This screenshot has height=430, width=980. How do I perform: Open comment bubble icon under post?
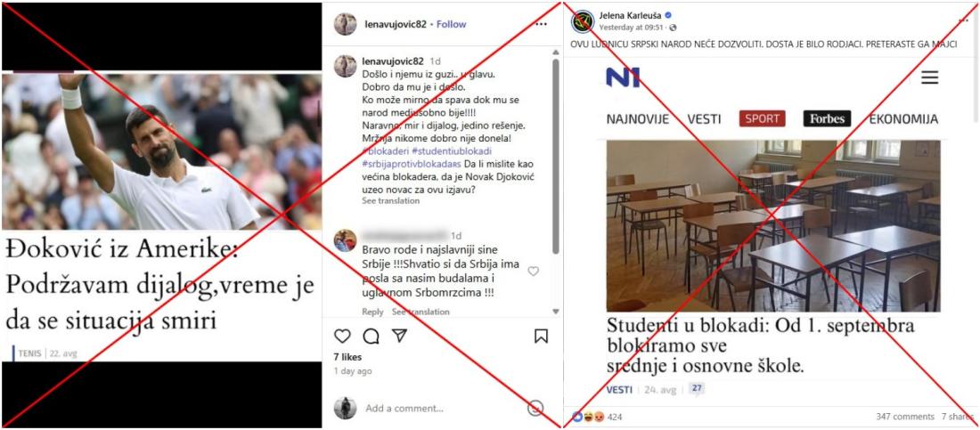tap(372, 337)
